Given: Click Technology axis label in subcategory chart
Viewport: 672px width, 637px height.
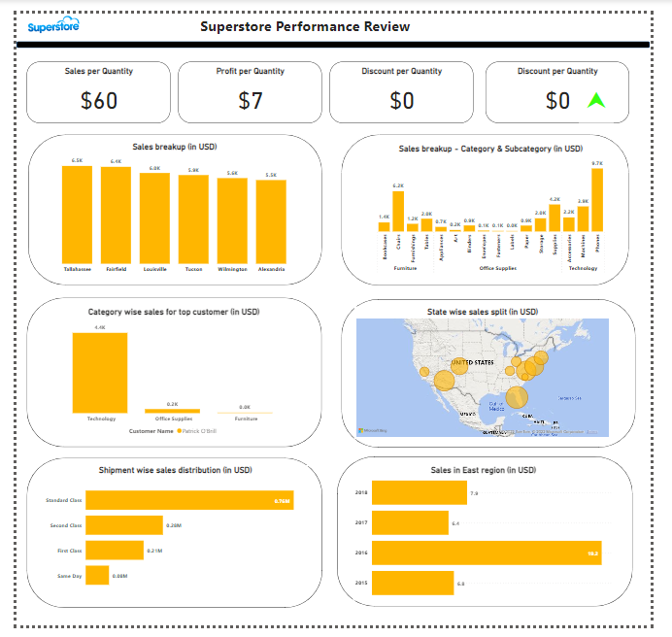Looking at the screenshot, I should click(583, 268).
